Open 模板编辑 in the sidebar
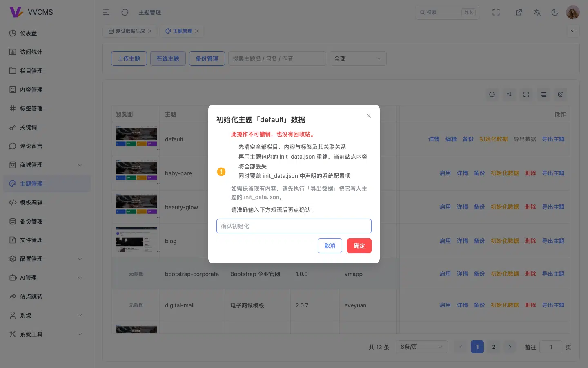Image resolution: width=588 pixels, height=368 pixels. click(x=47, y=202)
